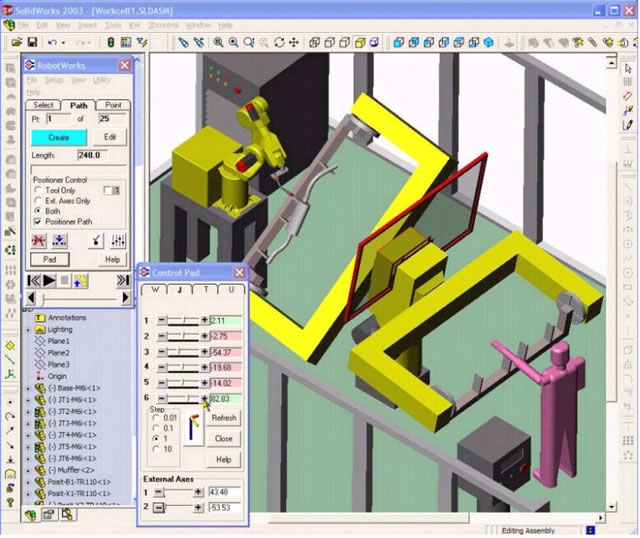Click the path position slider in RobotWorks

(x=78, y=298)
